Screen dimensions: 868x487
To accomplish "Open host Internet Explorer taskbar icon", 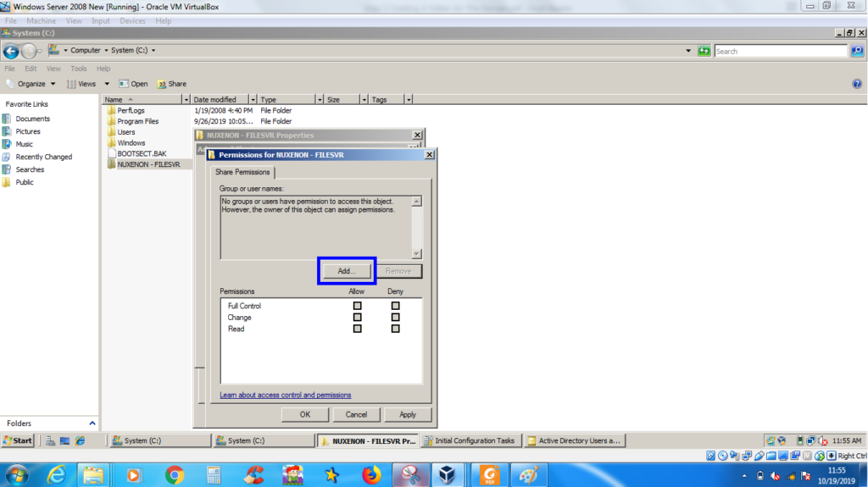I will coord(56,475).
